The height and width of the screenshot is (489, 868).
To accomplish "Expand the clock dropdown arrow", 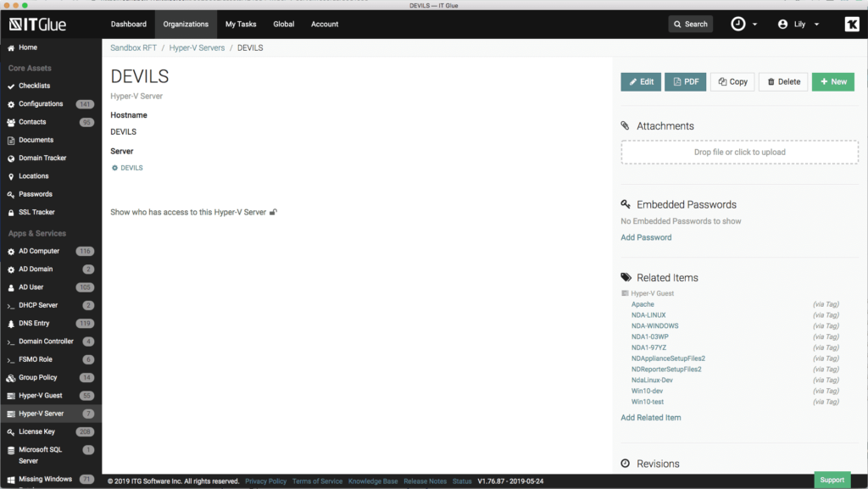I will pos(755,25).
